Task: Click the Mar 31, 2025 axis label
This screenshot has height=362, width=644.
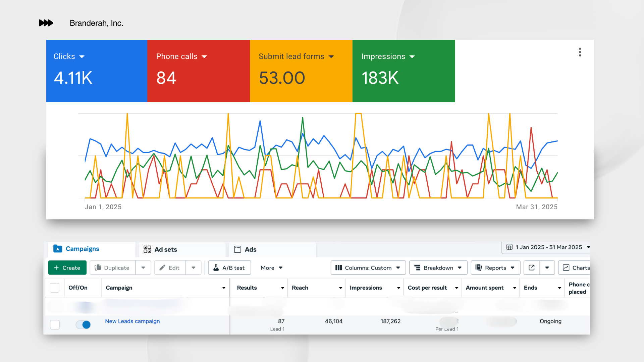Action: pos(537,207)
